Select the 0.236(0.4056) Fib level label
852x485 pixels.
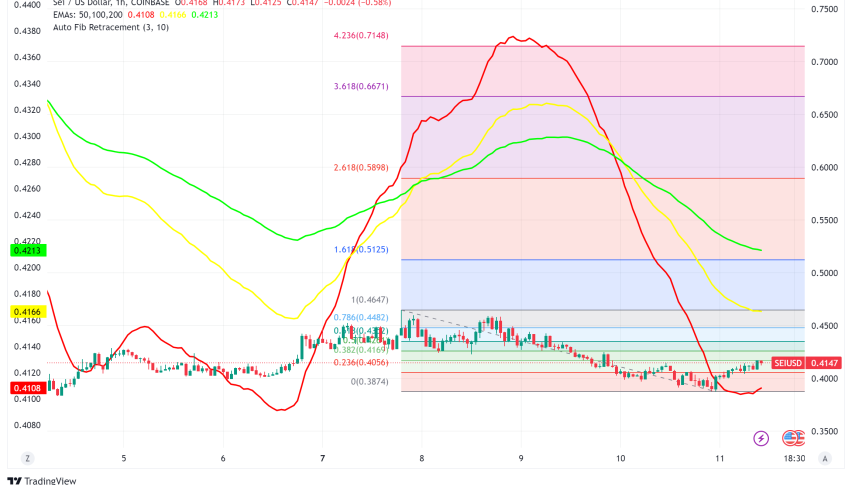click(x=361, y=362)
